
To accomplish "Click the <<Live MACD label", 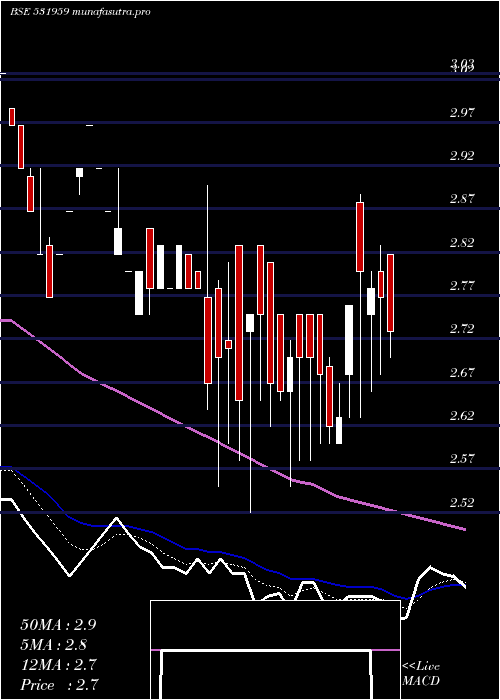I will tap(421, 673).
